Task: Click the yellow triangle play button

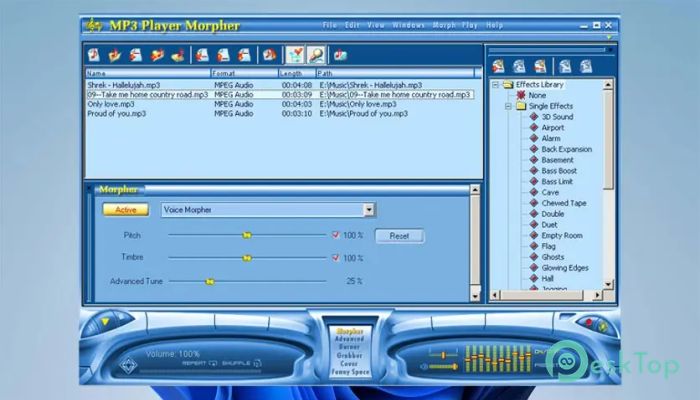Action: pos(105,321)
